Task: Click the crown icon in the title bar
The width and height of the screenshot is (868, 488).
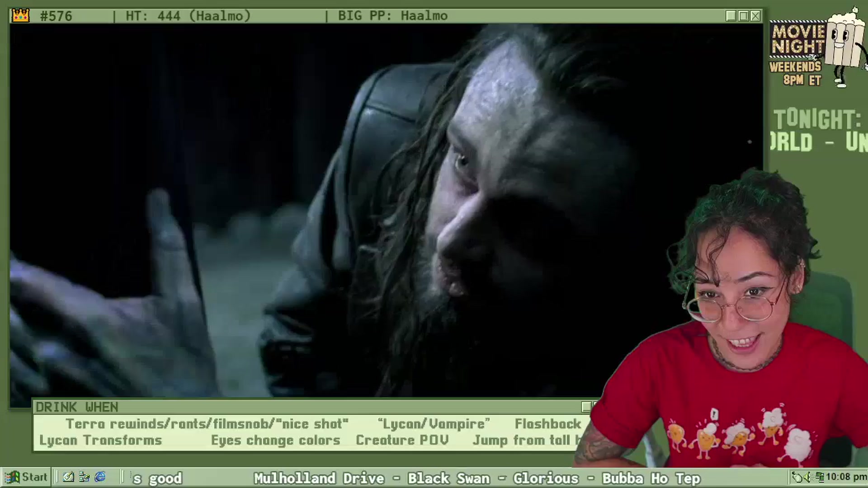Action: tap(20, 16)
